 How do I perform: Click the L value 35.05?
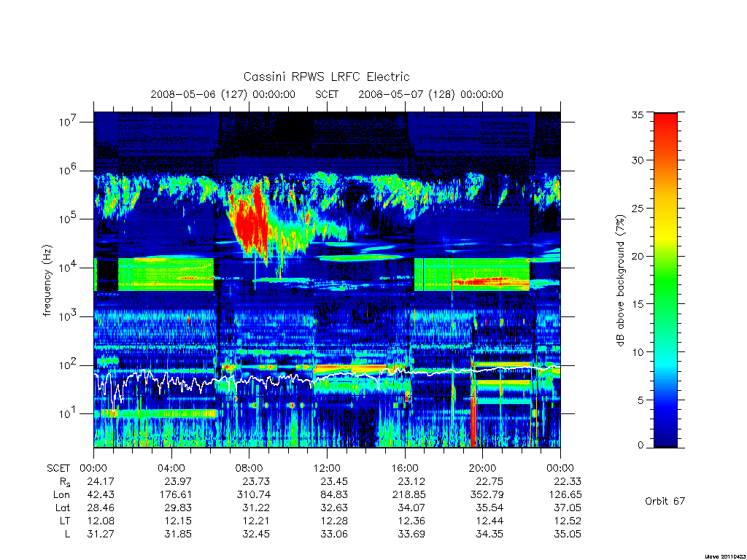tap(568, 534)
